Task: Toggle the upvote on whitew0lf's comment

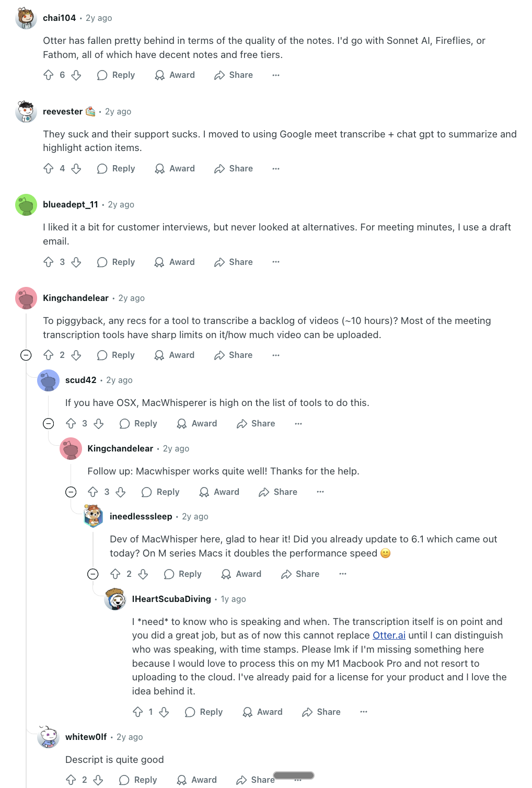Action: coord(71,780)
